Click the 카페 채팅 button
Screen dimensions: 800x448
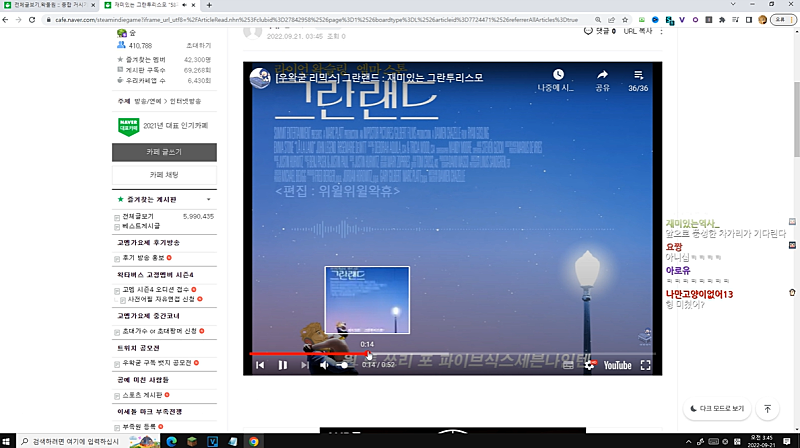click(165, 174)
